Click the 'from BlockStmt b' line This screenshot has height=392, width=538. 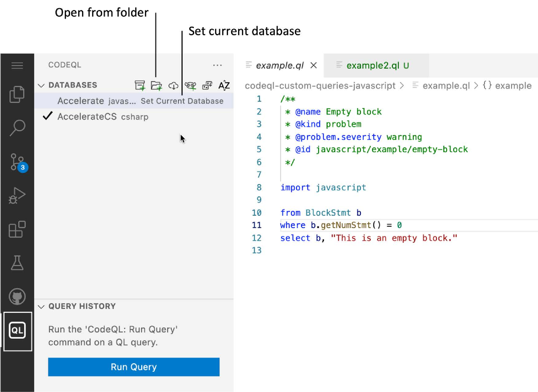pyautogui.click(x=321, y=213)
